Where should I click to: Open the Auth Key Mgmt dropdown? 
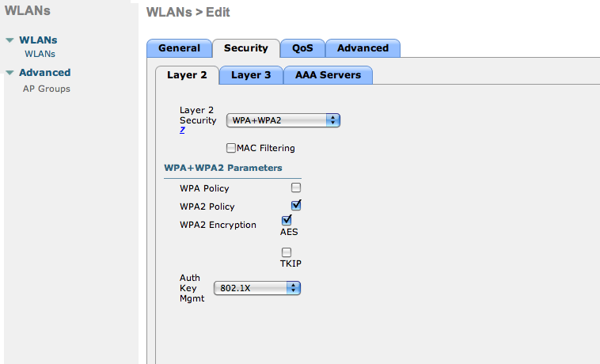(x=256, y=289)
